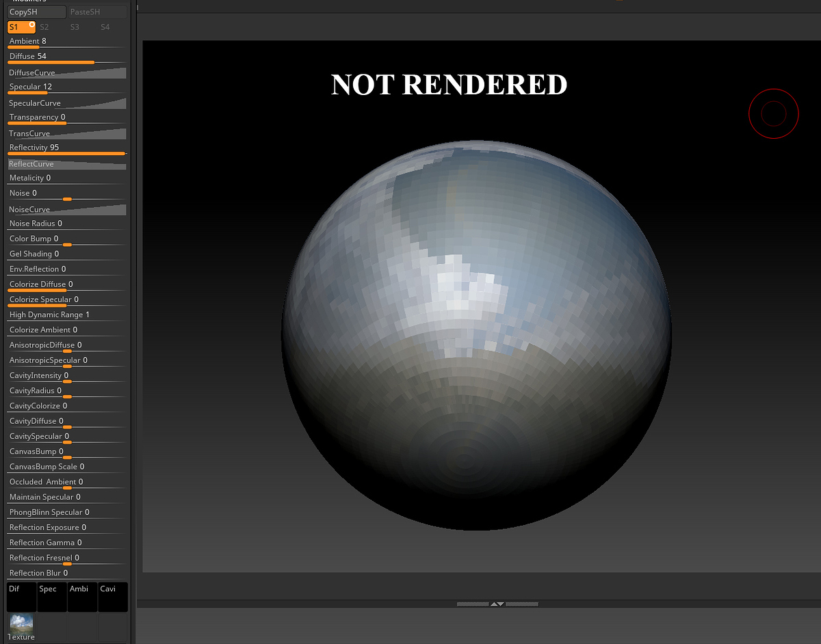Click the Metalicity slider

[x=67, y=178]
